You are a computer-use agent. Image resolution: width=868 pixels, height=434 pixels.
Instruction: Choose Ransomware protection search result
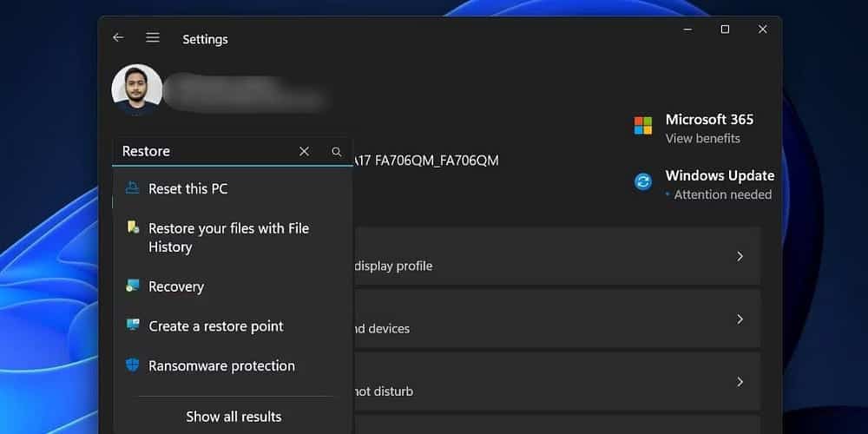pos(233,366)
